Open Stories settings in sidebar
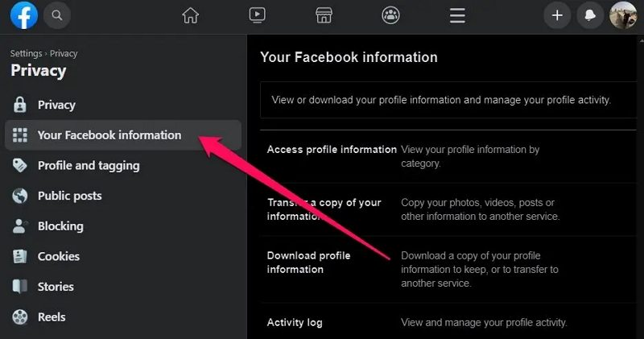This screenshot has height=339, width=644. pyautogui.click(x=56, y=287)
